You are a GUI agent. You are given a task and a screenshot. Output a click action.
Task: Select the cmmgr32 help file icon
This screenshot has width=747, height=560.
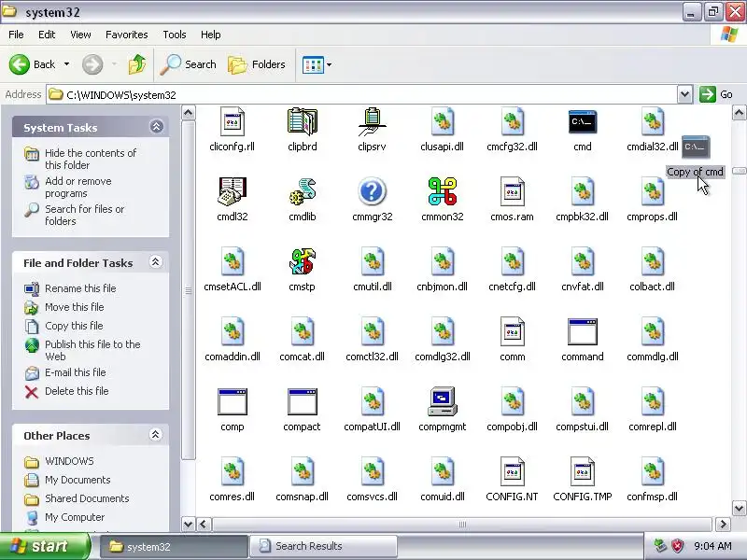pyautogui.click(x=372, y=191)
